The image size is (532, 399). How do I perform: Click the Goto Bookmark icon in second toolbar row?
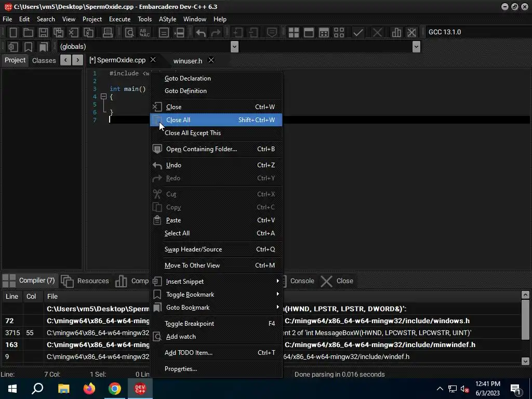click(44, 46)
